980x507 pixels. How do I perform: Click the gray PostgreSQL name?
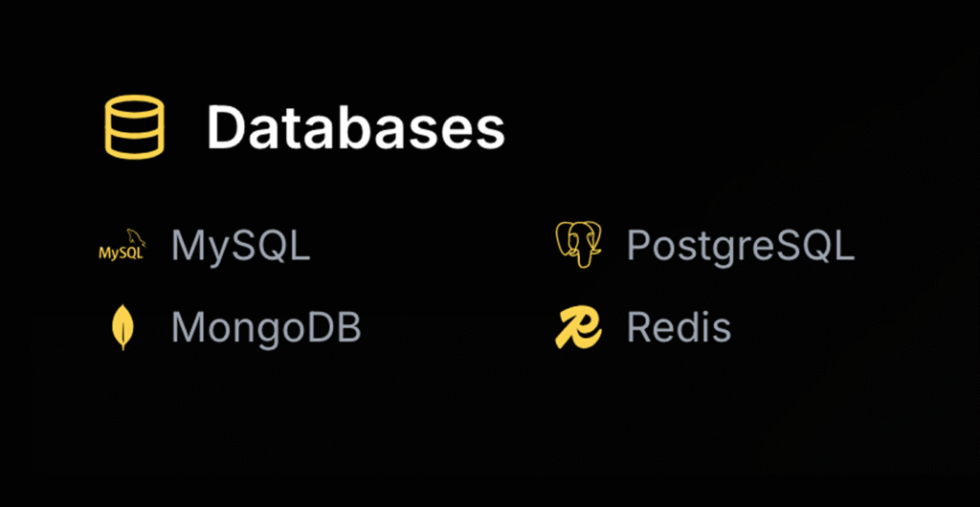point(740,246)
